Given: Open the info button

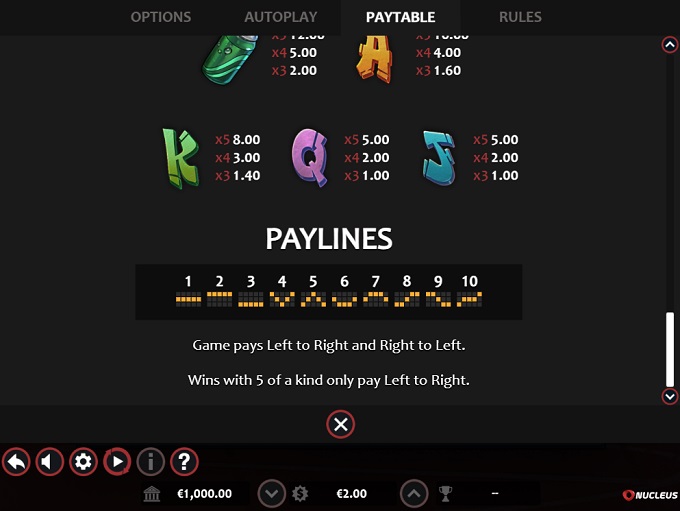Looking at the screenshot, I should pyautogui.click(x=150, y=462).
